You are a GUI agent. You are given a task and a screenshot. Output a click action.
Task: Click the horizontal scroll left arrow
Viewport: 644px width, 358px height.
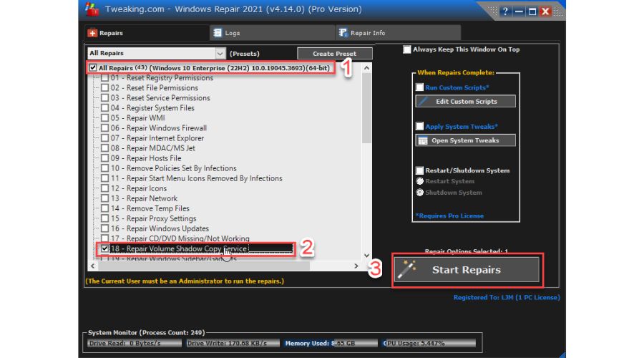93,266
